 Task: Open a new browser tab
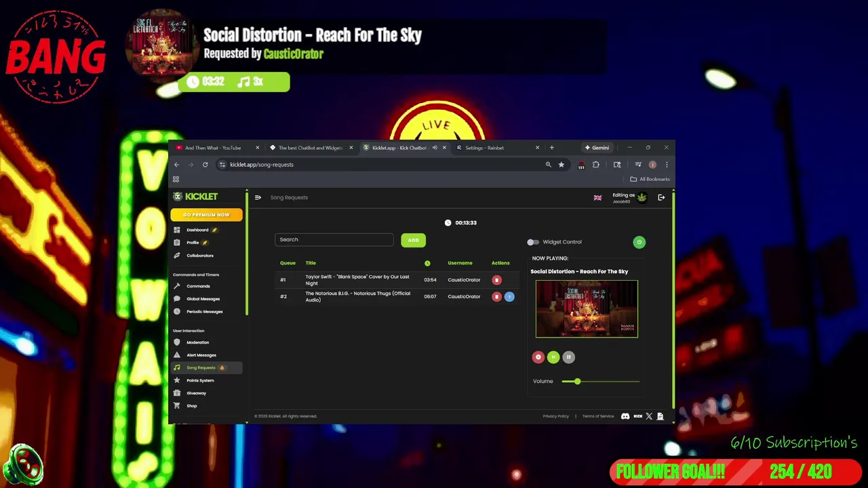551,148
